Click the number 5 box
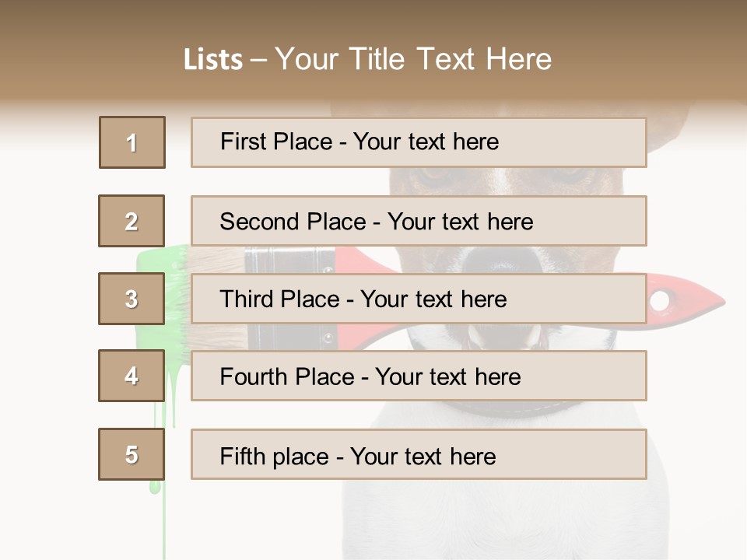This screenshot has height=560, width=747. point(132,454)
